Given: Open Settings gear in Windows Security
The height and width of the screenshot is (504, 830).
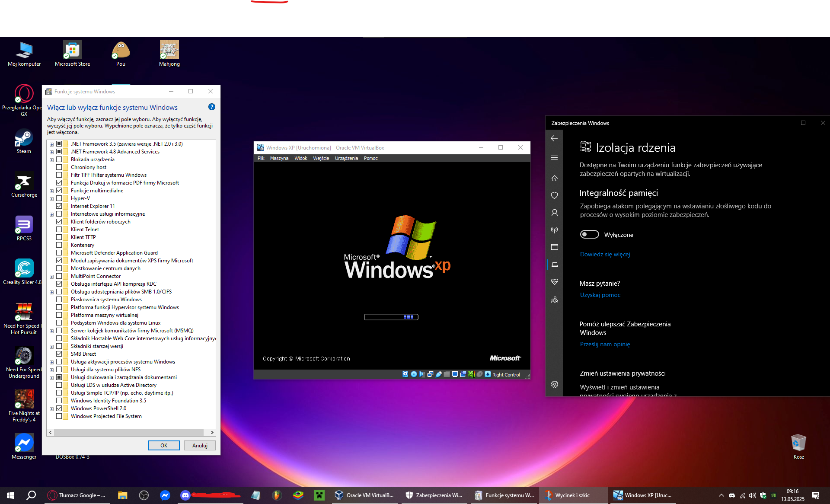Looking at the screenshot, I should [x=555, y=384].
